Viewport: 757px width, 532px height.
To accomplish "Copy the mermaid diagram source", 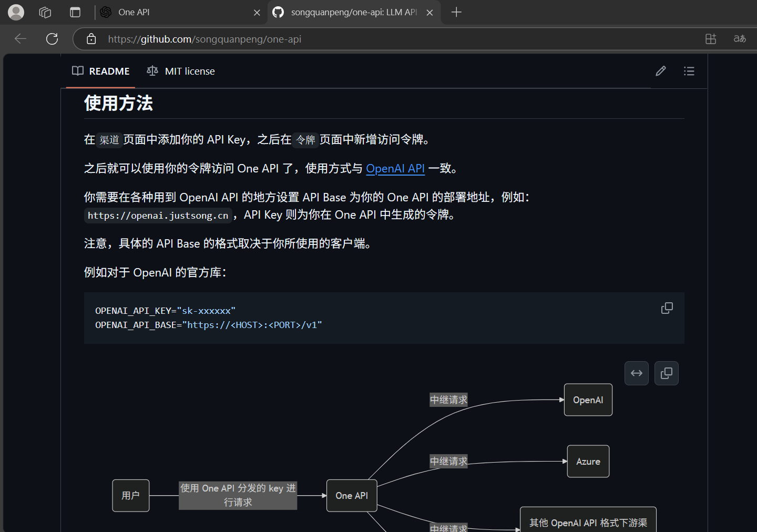I will click(x=667, y=373).
